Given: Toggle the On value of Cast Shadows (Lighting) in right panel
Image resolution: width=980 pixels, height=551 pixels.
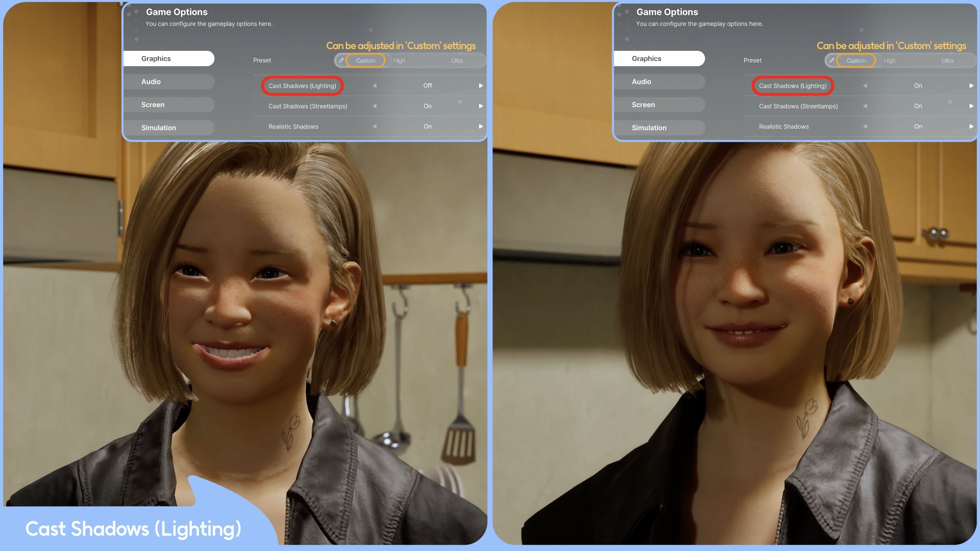Looking at the screenshot, I should (918, 85).
